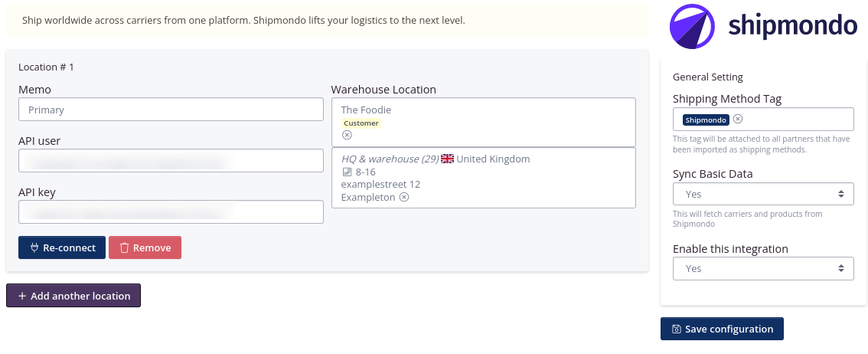Select the API key input field

click(171, 212)
